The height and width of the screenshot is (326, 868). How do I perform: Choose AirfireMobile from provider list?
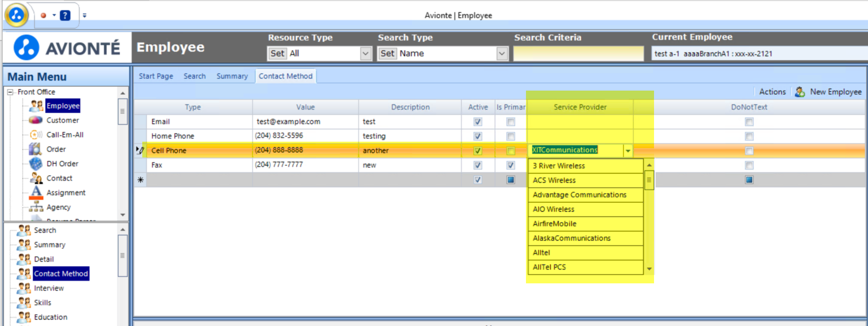coord(586,223)
